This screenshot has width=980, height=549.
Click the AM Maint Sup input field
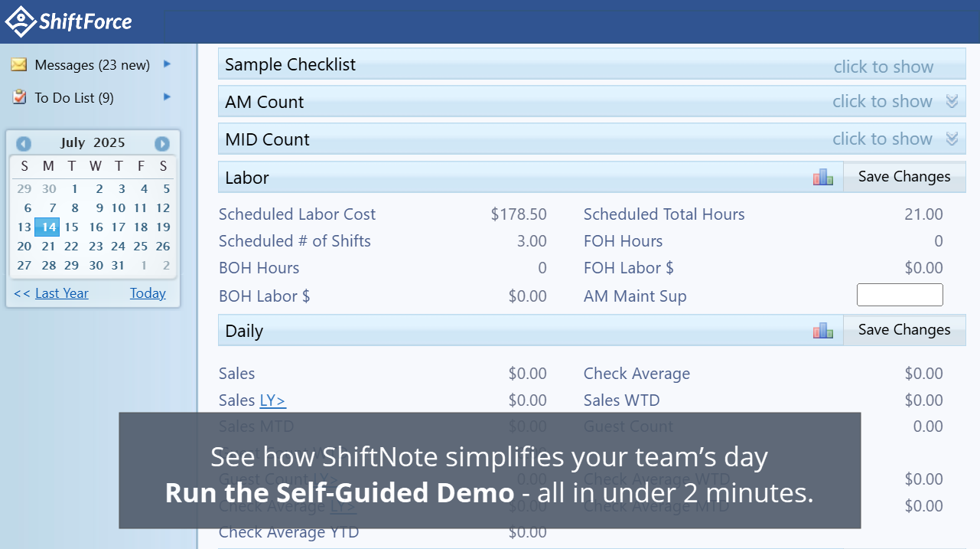900,294
